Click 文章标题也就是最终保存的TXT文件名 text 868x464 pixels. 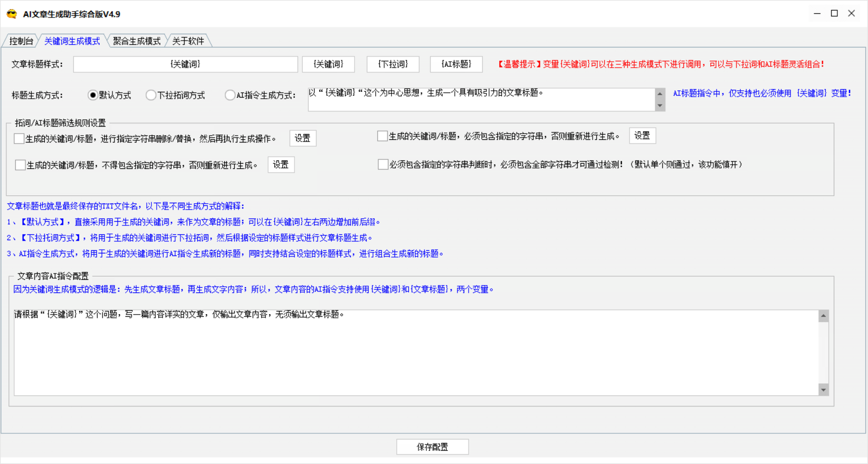(126, 206)
